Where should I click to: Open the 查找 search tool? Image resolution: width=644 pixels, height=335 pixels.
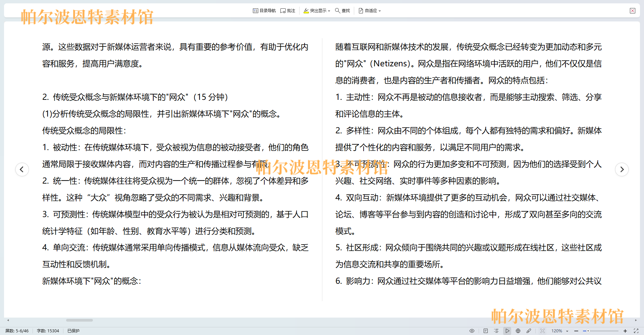[x=342, y=11]
